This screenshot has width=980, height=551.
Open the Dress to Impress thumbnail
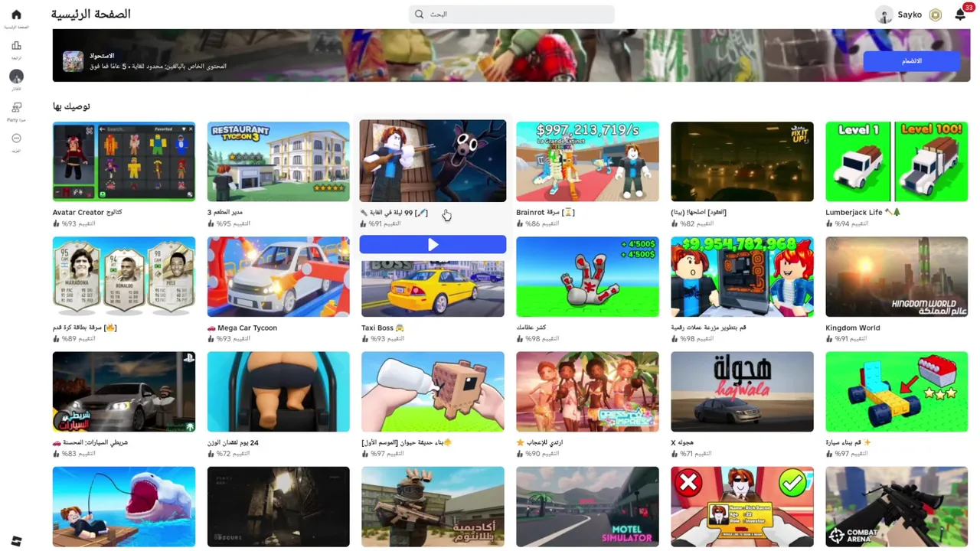[587, 392]
